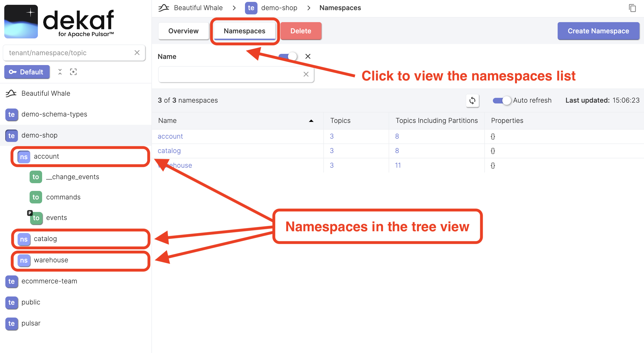Click the __change_events topic badge icon
Viewport: 644px width, 353px height.
[36, 177]
